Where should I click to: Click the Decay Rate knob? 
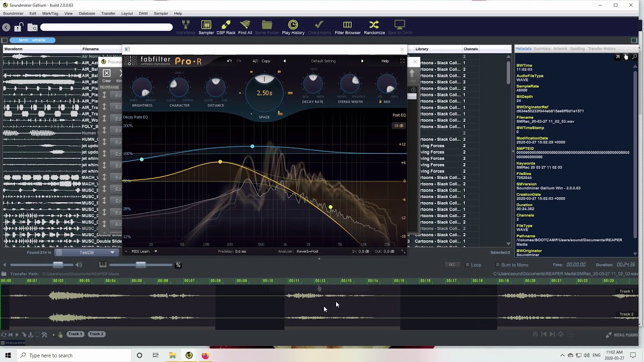[x=312, y=84]
